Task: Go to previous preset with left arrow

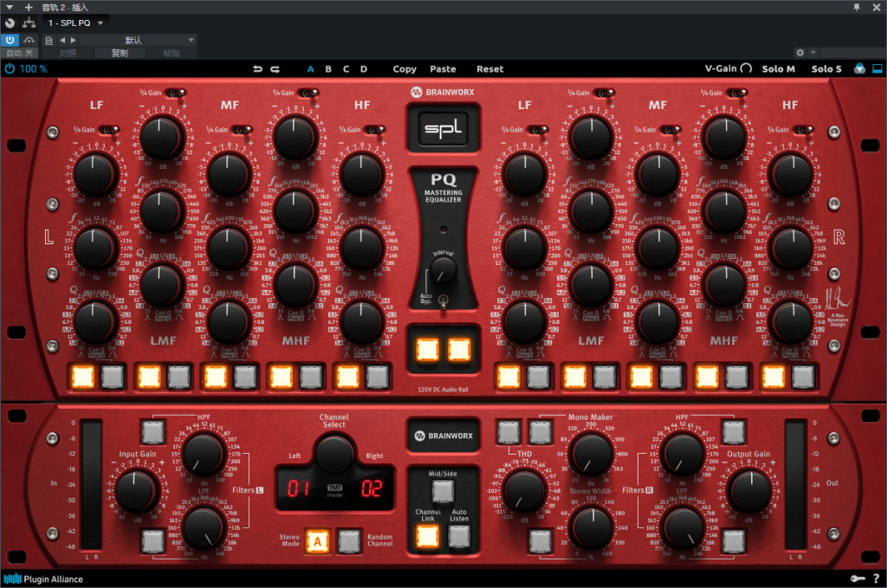Action: pos(62,40)
